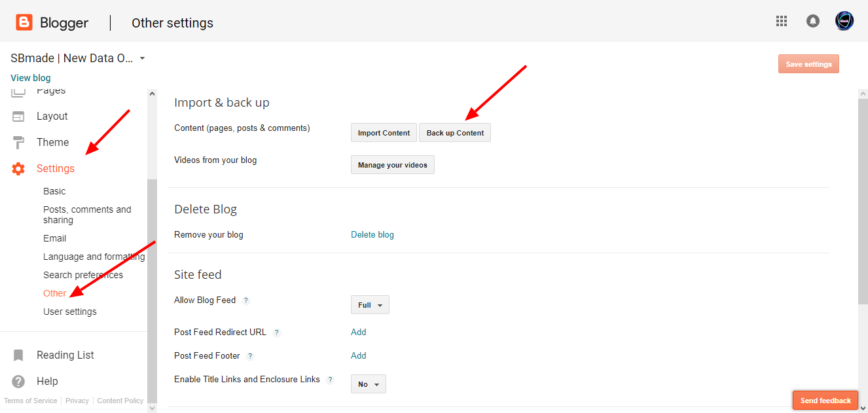Viewport: 868px width, 413px height.
Task: Click the Settings gear icon
Action: point(18,168)
